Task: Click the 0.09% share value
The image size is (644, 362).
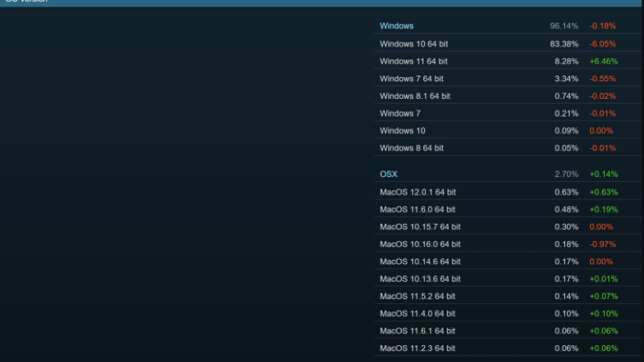Action: coord(567,131)
